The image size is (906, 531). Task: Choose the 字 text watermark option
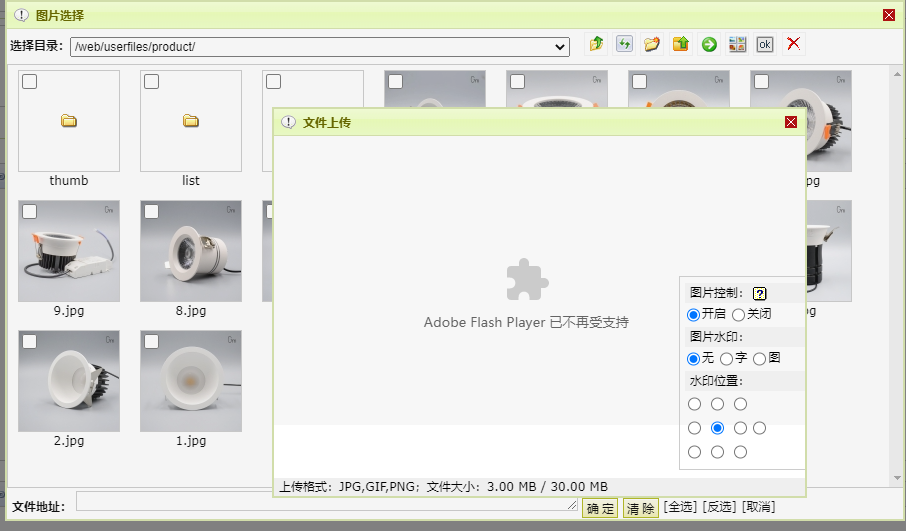pyautogui.click(x=727, y=358)
